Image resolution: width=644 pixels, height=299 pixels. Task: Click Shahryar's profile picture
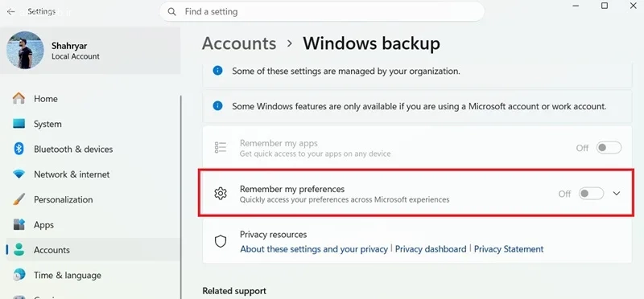pos(25,50)
